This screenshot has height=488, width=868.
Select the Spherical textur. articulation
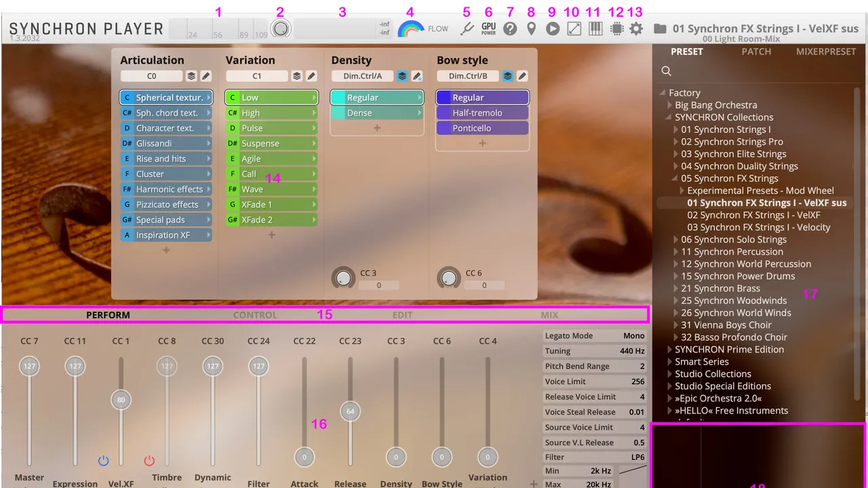tap(166, 98)
